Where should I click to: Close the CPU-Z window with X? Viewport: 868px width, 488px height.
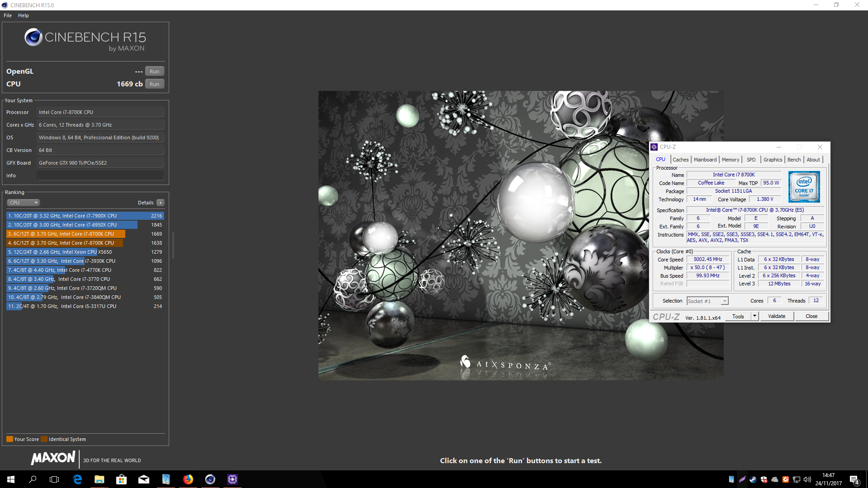pos(820,147)
